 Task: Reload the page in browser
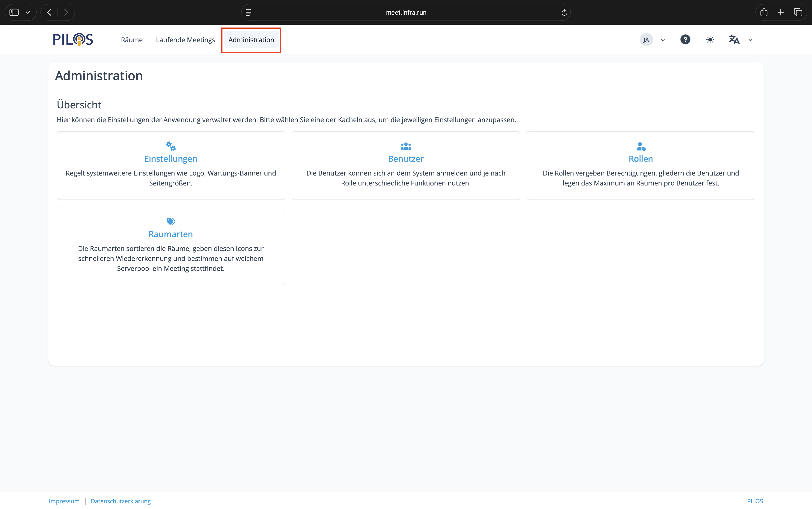tap(564, 13)
